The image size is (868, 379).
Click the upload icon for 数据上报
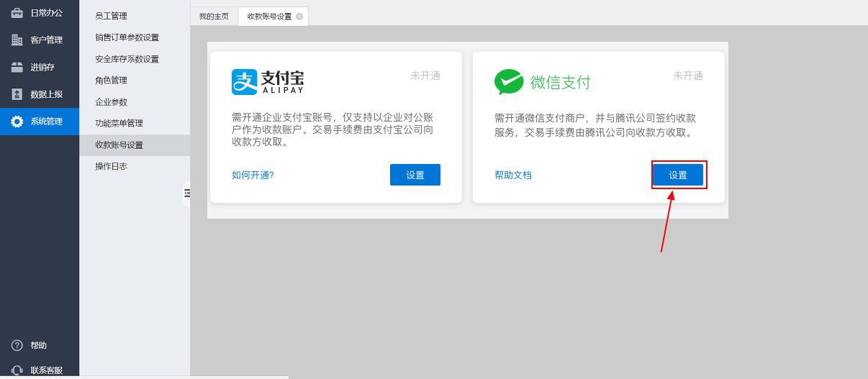tap(17, 94)
